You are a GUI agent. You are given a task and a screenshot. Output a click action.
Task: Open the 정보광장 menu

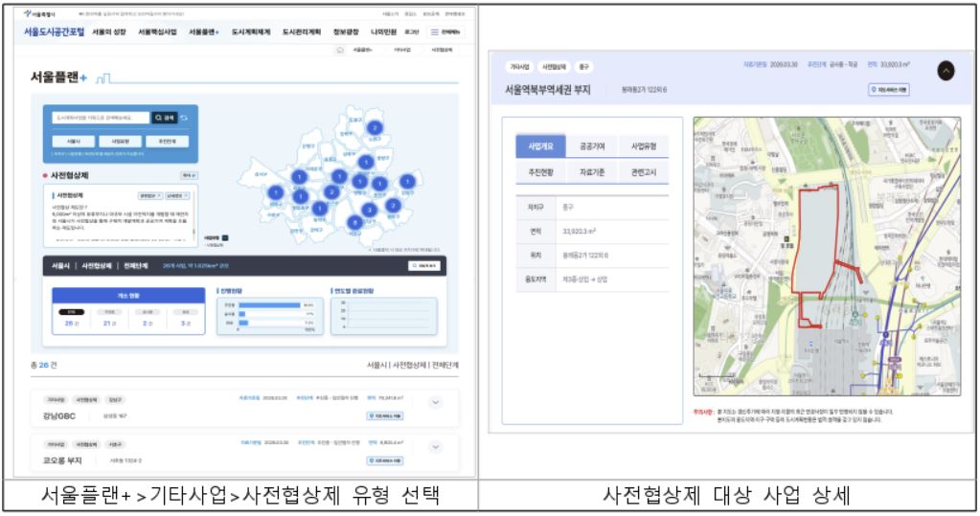(x=346, y=32)
